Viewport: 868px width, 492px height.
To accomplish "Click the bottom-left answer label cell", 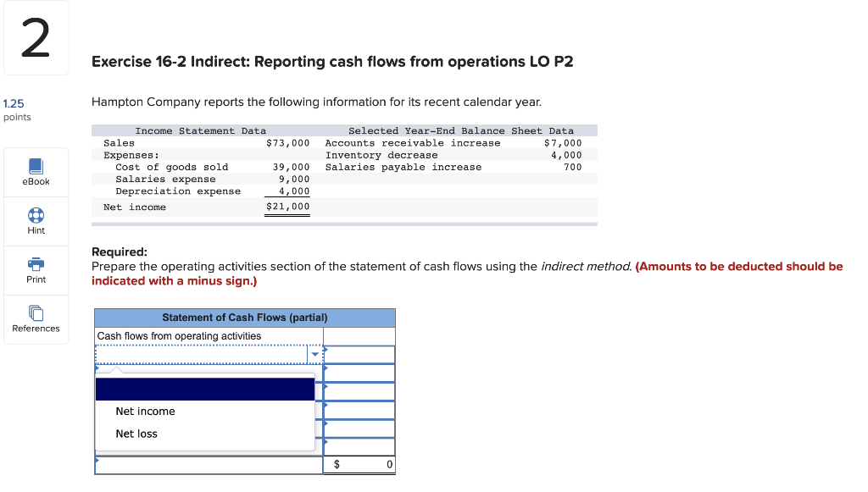I will click(208, 464).
